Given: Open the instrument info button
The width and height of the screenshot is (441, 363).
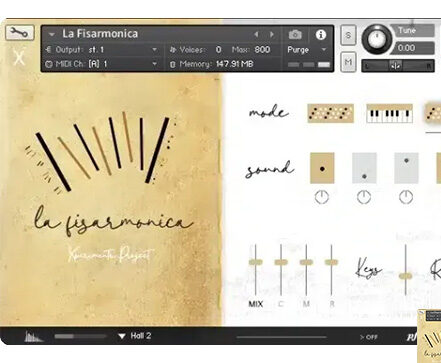Looking at the screenshot, I should coord(321,34).
